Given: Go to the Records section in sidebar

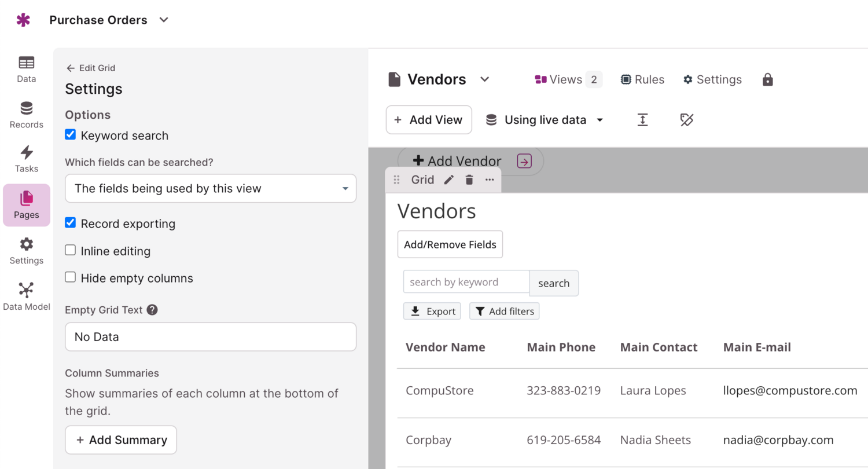Looking at the screenshot, I should click(x=26, y=115).
